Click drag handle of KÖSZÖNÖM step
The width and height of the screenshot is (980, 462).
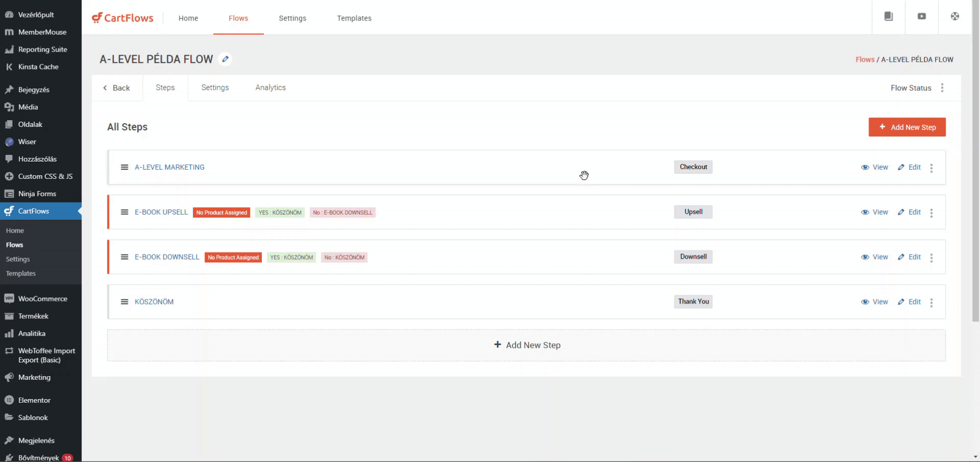point(124,302)
